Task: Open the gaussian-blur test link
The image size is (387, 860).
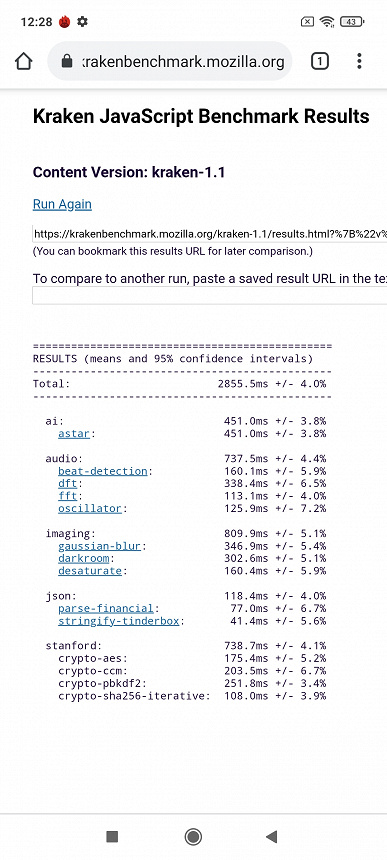Action: (x=99, y=546)
